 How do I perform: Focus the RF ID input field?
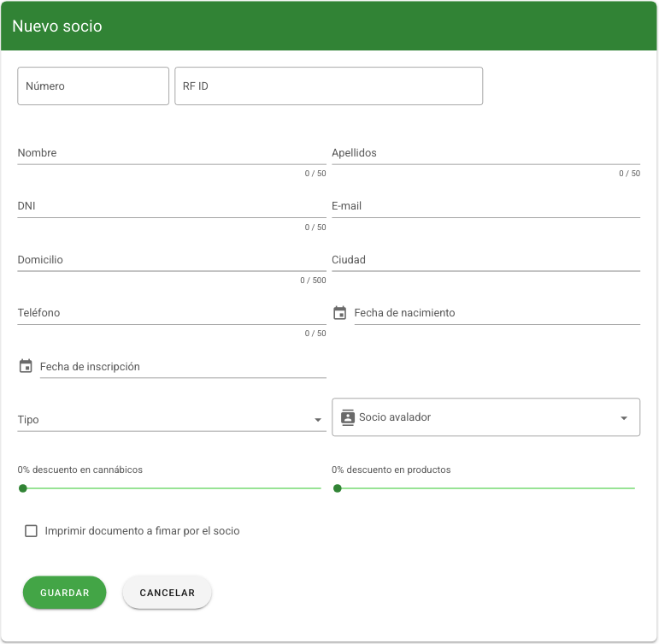pyautogui.click(x=329, y=86)
